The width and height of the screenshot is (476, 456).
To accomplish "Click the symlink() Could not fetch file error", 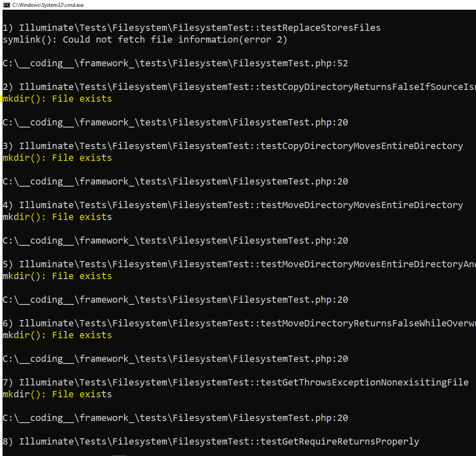I will point(145,40).
